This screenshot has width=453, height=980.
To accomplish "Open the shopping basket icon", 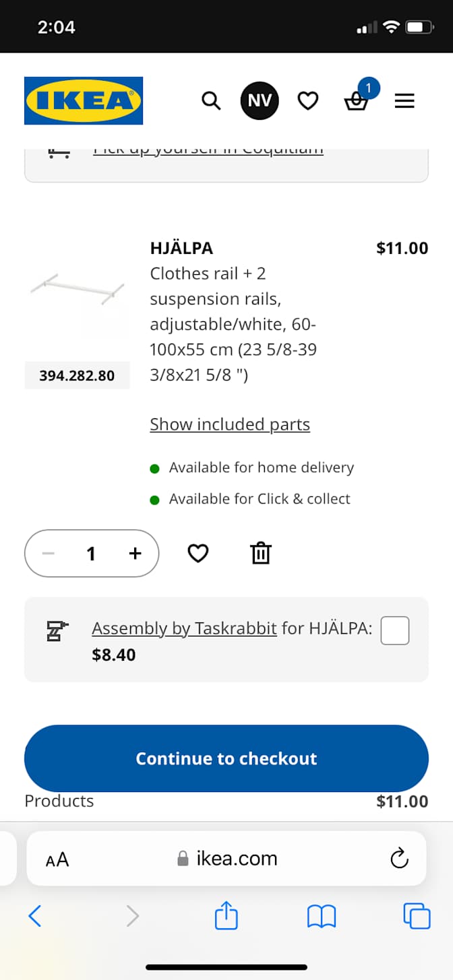I will [356, 102].
